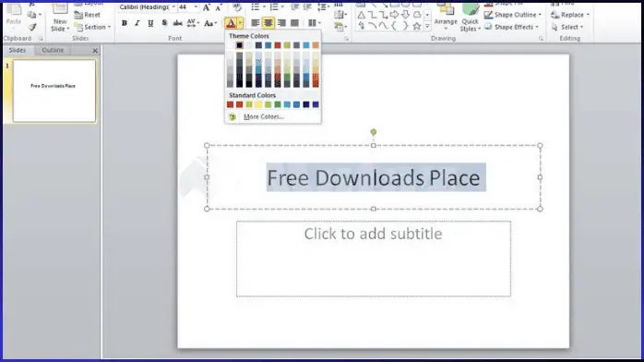Viewport: 644px width, 362px height.
Task: Open the Shape Effects menu
Action: point(511,27)
